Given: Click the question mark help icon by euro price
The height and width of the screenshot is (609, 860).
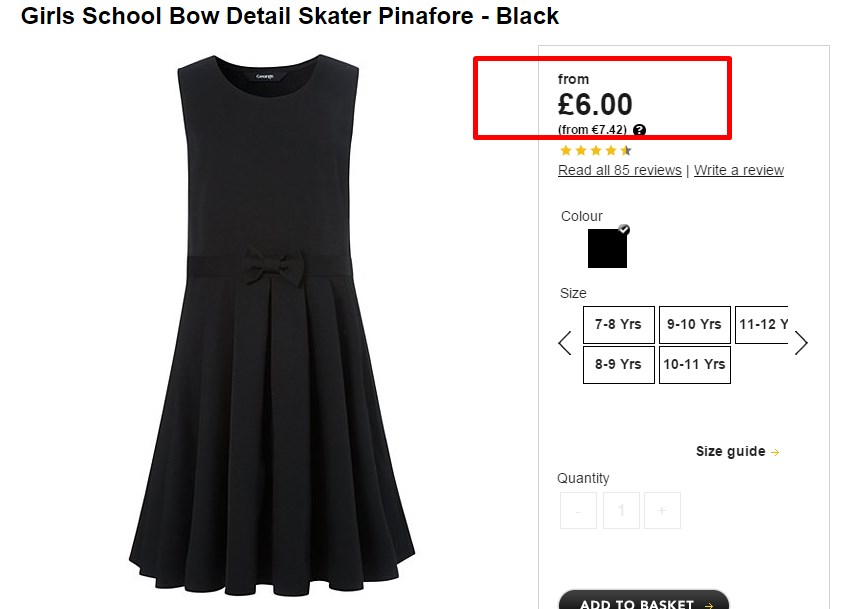Looking at the screenshot, I should 639,130.
